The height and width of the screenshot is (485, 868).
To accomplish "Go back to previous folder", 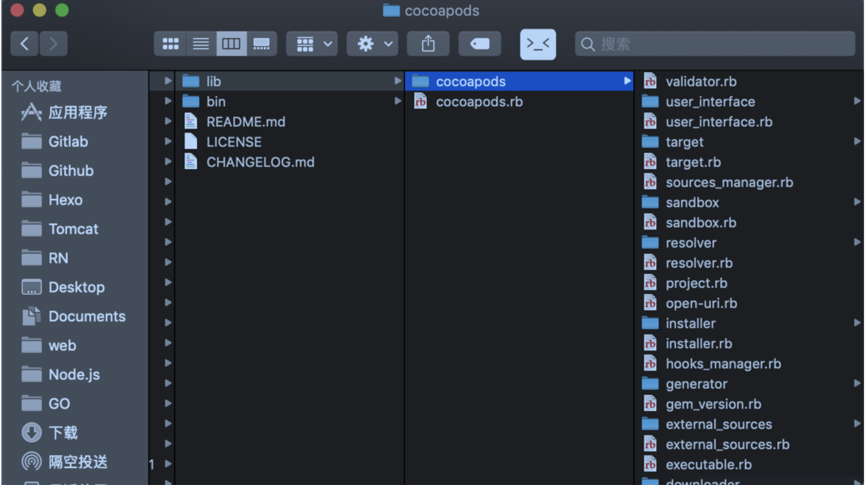I will [x=25, y=44].
